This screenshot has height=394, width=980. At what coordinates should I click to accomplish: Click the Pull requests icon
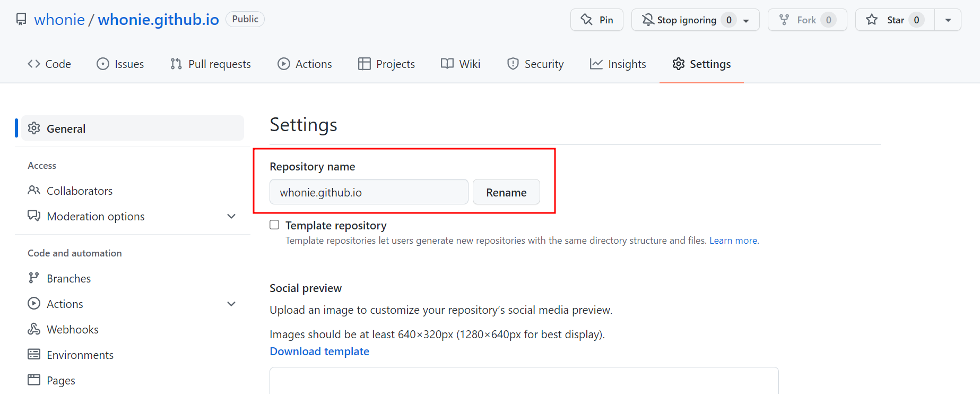[176, 64]
